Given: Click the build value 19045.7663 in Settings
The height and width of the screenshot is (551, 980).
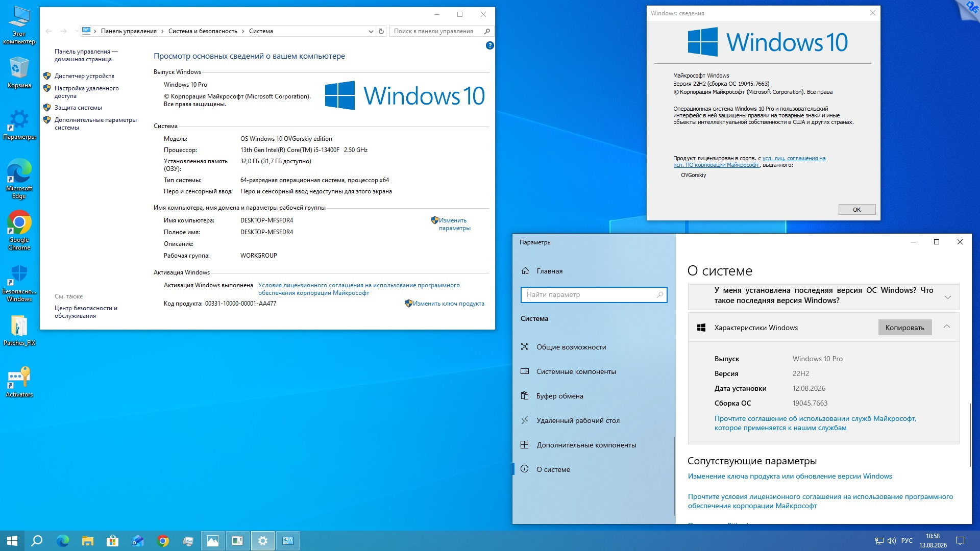Looking at the screenshot, I should click(x=810, y=403).
